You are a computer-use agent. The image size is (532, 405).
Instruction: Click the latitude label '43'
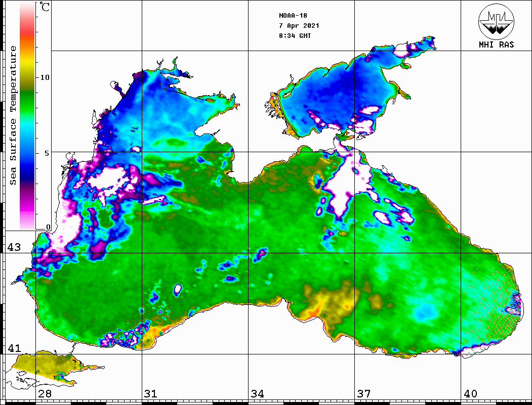point(14,247)
